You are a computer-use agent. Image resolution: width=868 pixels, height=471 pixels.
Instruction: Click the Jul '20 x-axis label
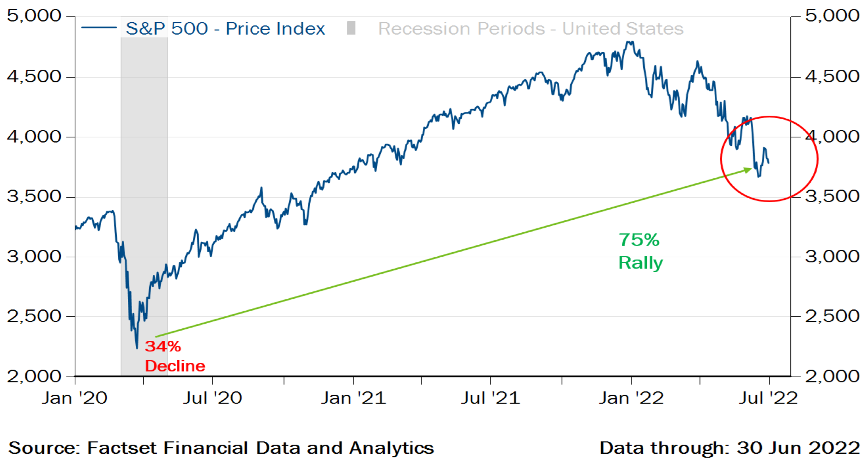pos(212,398)
